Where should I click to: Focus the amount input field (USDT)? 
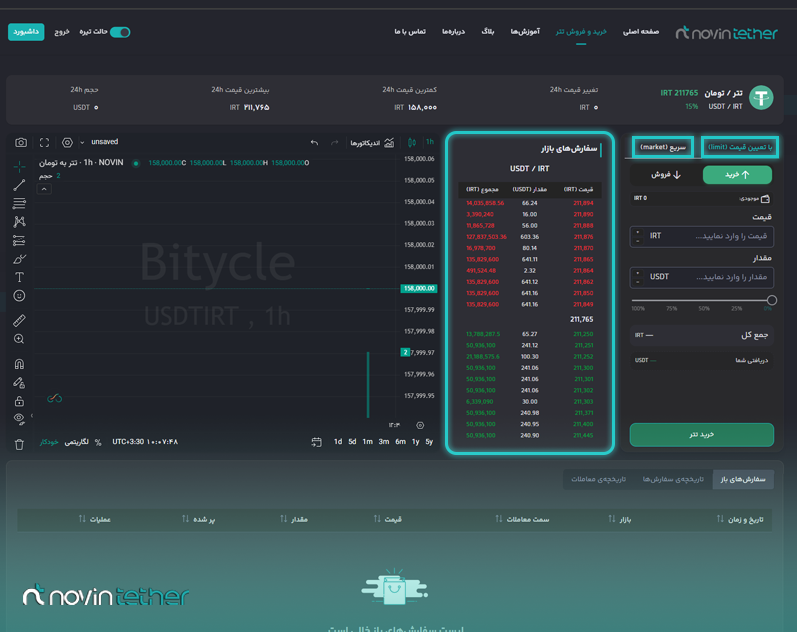[x=701, y=277]
